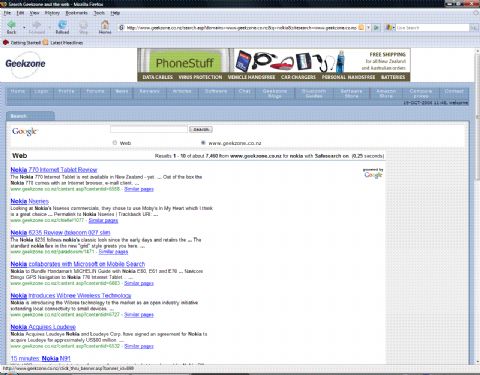
Task: Click the Latest Headlines feed bookmark
Action: coord(63,43)
